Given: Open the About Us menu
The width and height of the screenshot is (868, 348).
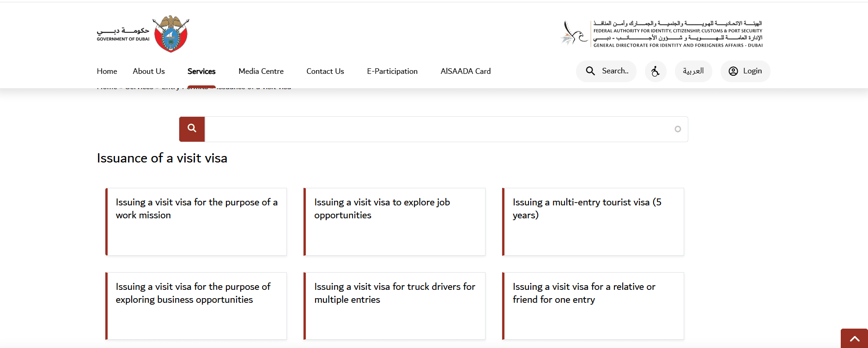Looking at the screenshot, I should 148,71.
